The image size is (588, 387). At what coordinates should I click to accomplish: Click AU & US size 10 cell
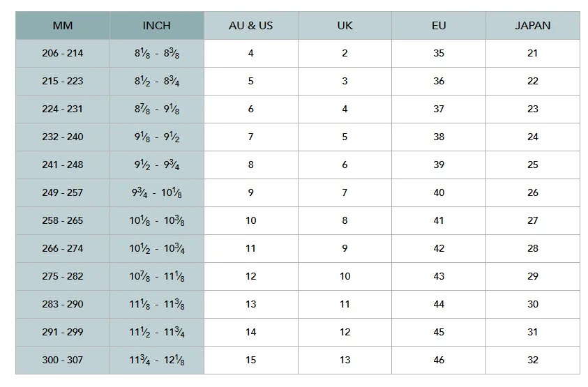[x=251, y=220]
